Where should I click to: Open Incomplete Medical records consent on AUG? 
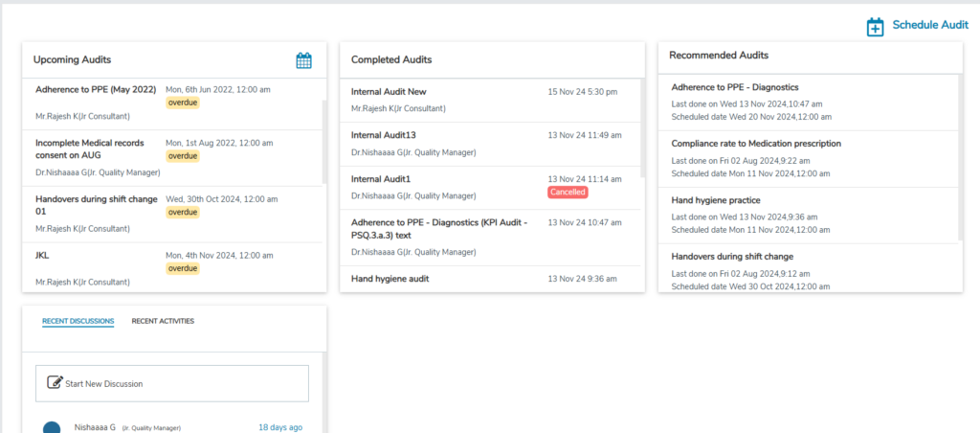(x=89, y=148)
